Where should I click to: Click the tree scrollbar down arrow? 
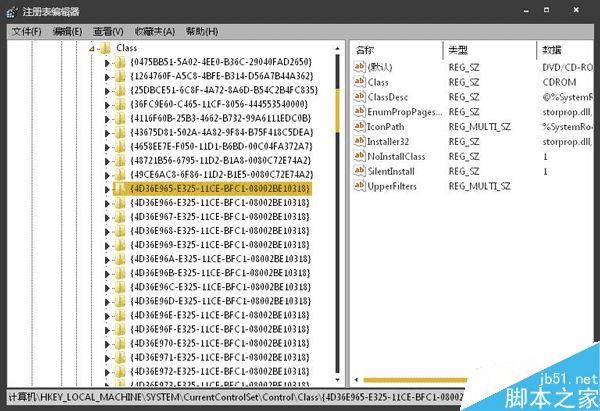pyautogui.click(x=338, y=380)
